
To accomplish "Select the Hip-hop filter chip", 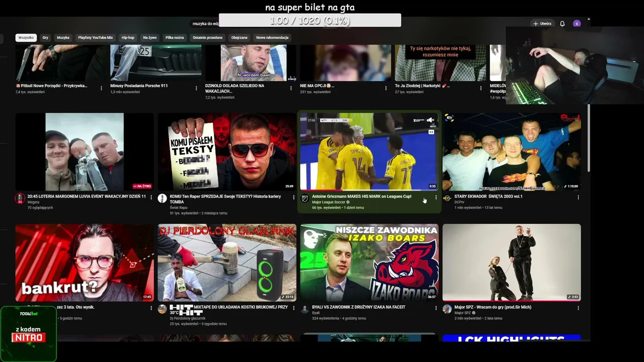I will tap(128, 38).
